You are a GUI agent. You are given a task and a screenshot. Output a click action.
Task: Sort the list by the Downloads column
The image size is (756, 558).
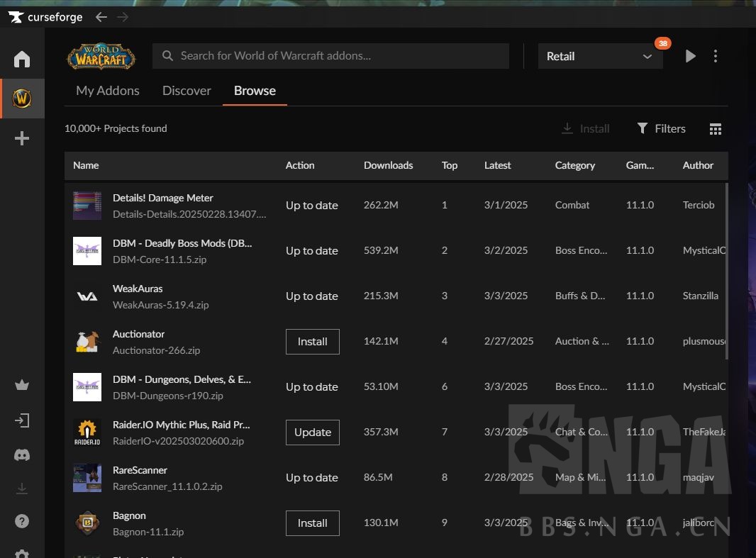388,165
